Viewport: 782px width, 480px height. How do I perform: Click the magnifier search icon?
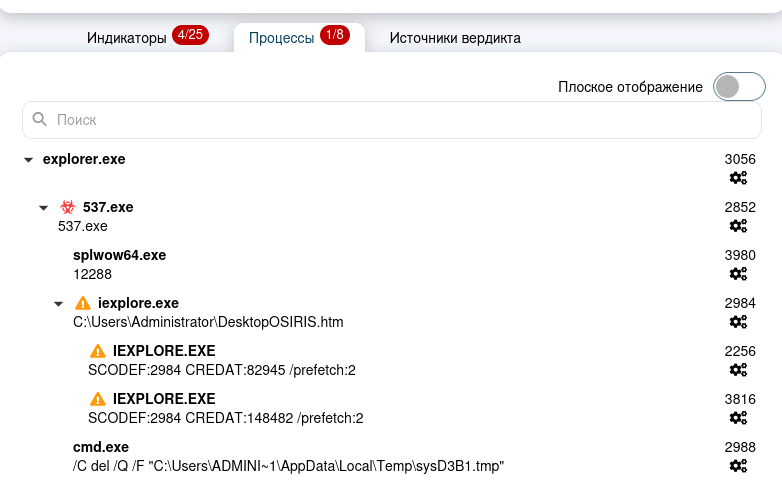pos(40,120)
